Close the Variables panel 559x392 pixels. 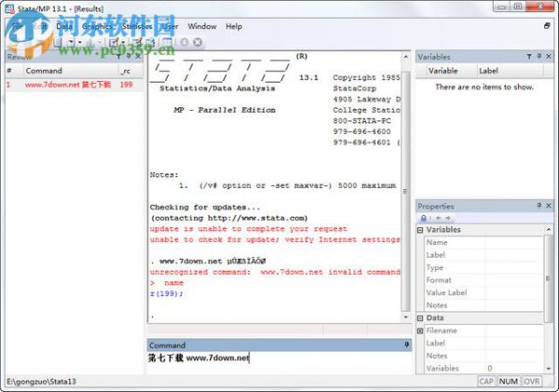coord(549,56)
